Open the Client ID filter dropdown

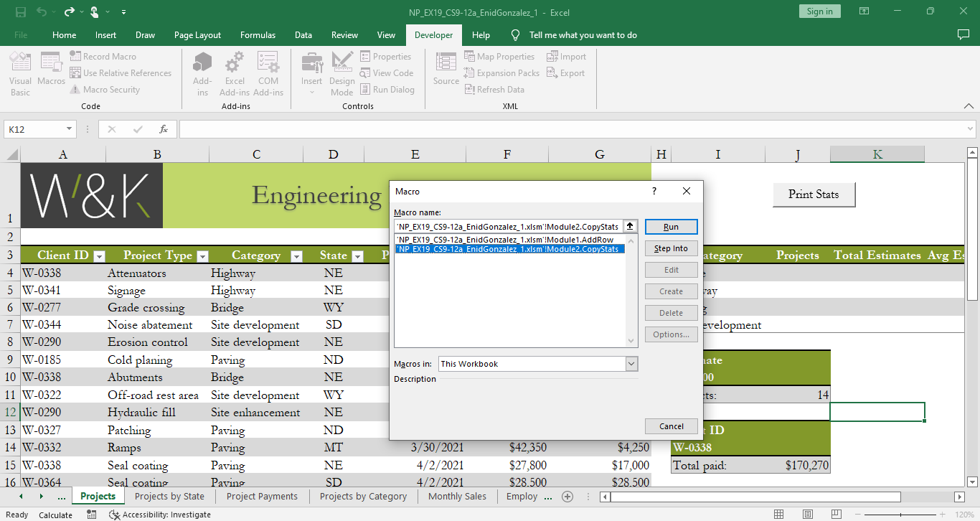pos(99,256)
